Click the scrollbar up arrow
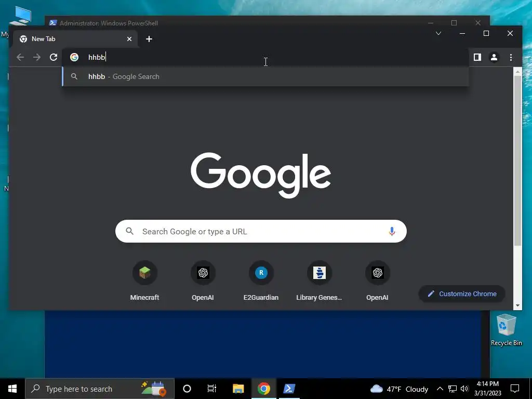This screenshot has width=532, height=399. (x=518, y=71)
